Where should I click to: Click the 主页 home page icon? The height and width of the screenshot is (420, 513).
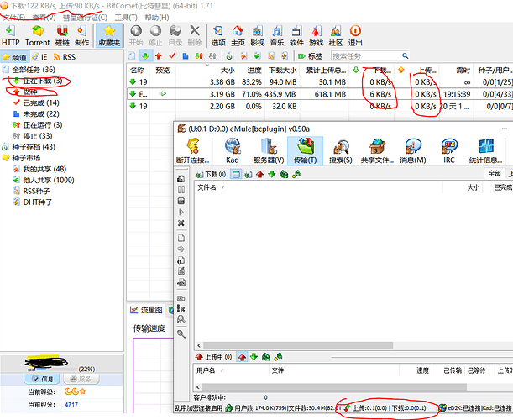click(x=238, y=35)
